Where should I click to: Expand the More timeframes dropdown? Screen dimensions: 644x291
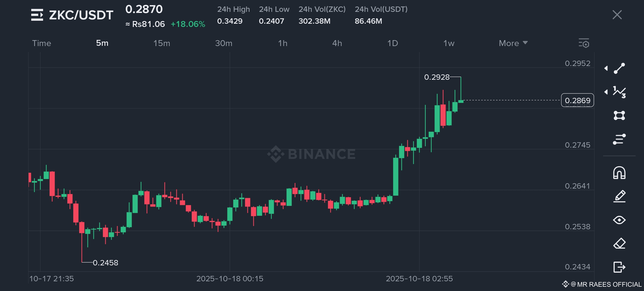513,43
